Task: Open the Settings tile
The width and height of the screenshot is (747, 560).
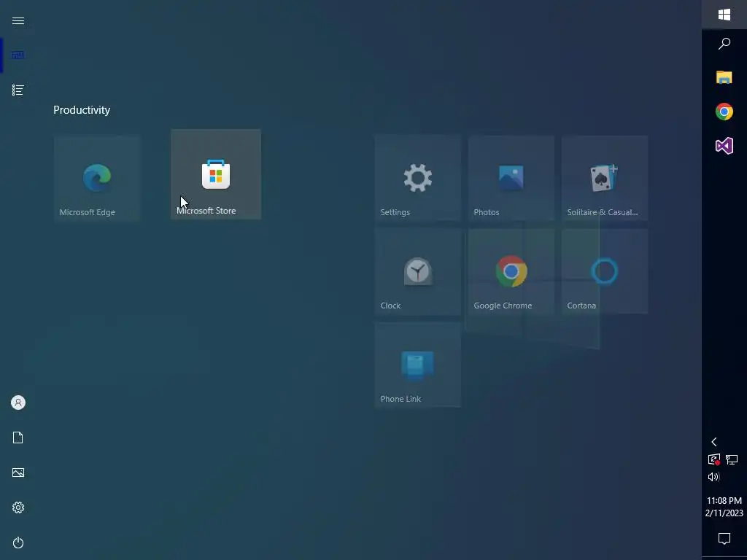Action: [418, 178]
